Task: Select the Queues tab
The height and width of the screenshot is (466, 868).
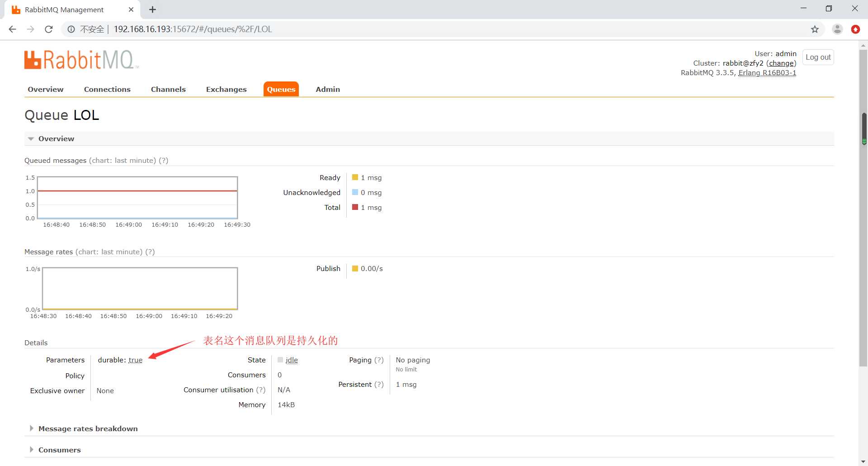Action: (281, 89)
